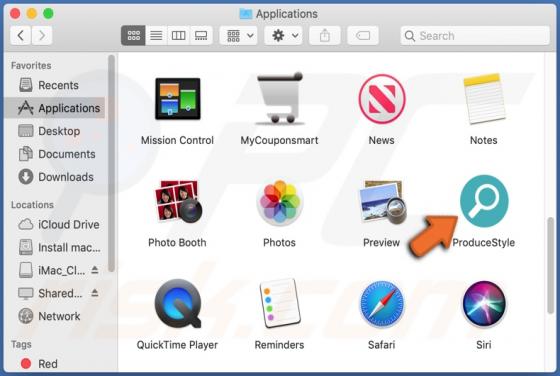Eject the iMac_Cl... volume
This screenshot has height=376, width=560.
(x=95, y=270)
